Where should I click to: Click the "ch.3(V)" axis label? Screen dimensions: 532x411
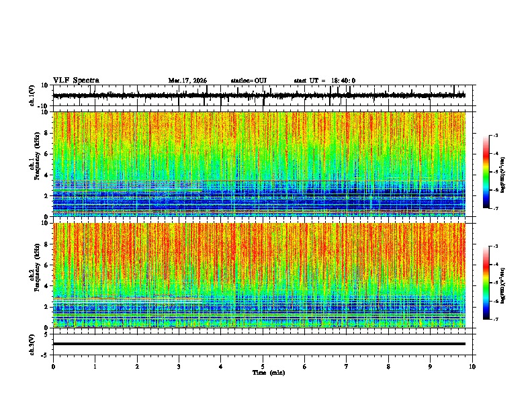(x=32, y=345)
